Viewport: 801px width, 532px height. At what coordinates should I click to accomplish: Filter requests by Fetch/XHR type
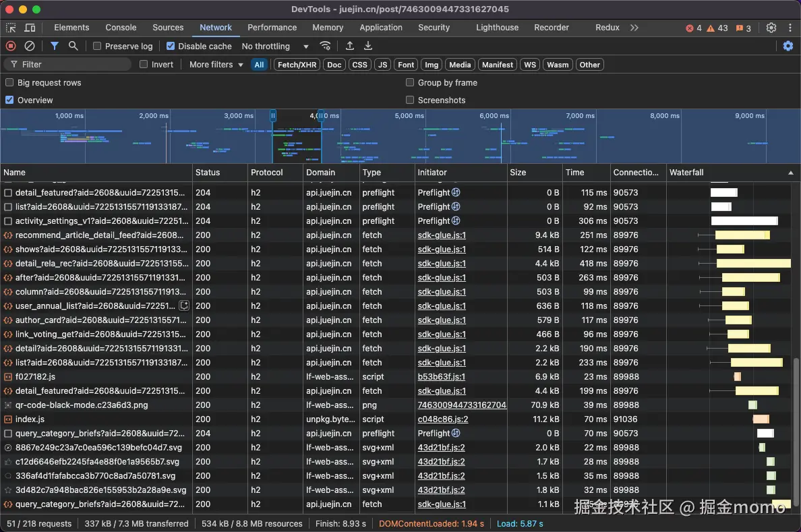(297, 65)
